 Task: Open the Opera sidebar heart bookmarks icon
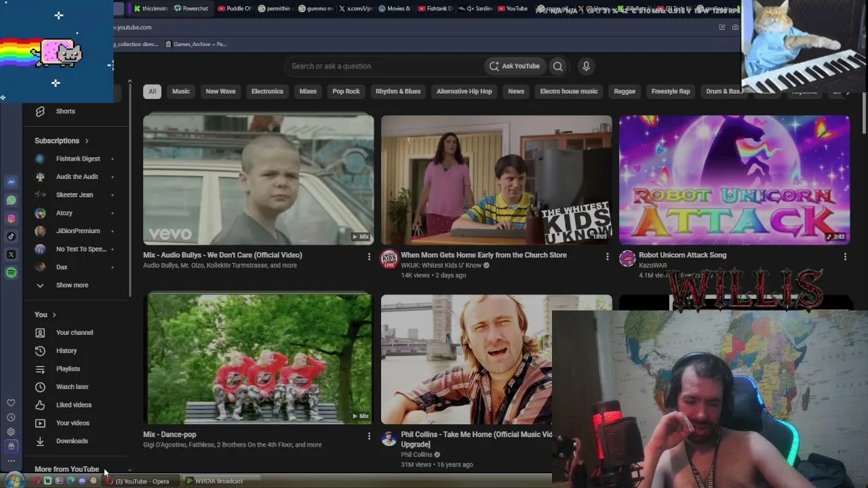click(11, 403)
